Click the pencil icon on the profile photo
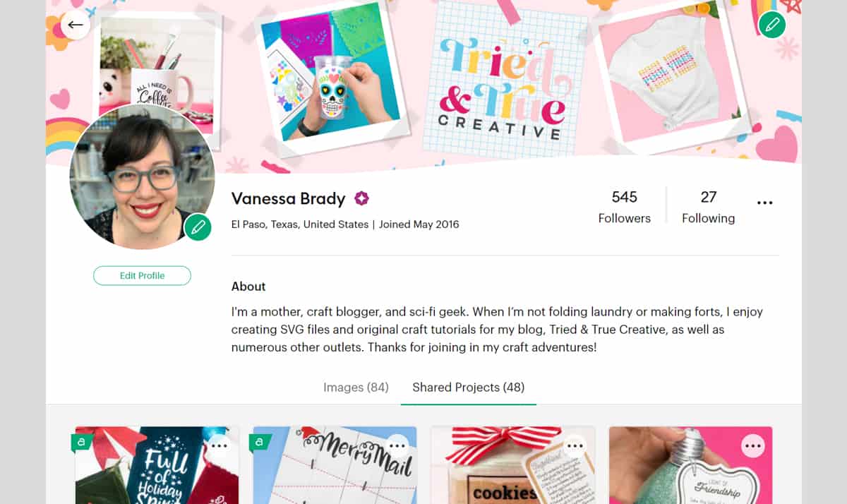This screenshot has width=847, height=504. pyautogui.click(x=198, y=227)
